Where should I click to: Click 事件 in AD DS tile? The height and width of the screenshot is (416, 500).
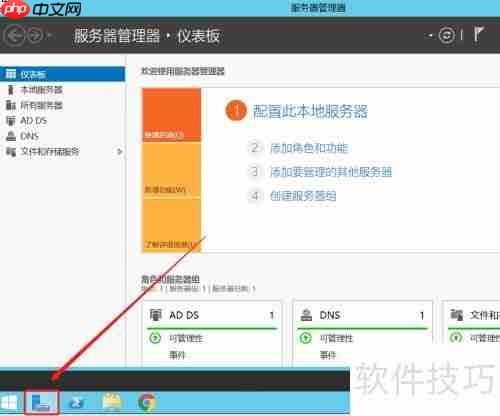click(x=177, y=355)
